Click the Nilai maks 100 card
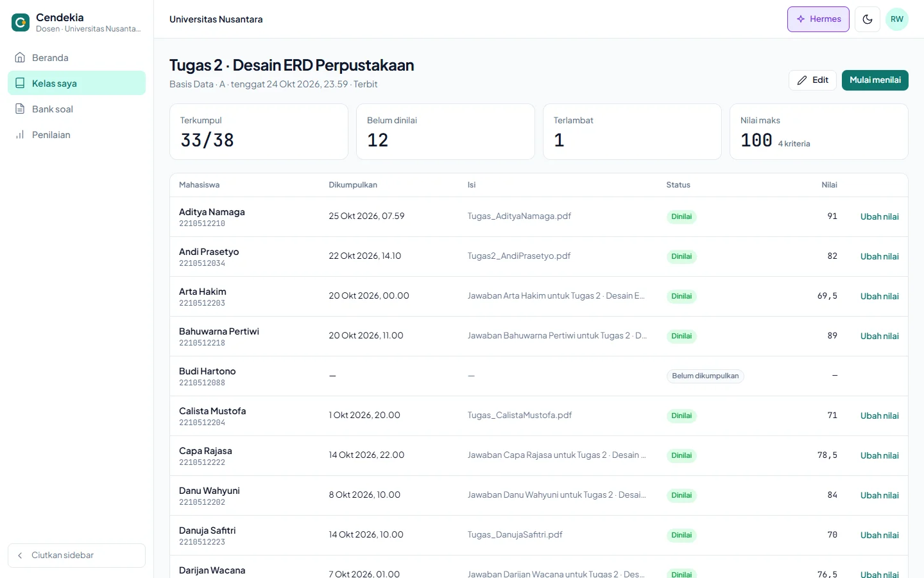This screenshot has width=924, height=578. 819,132
